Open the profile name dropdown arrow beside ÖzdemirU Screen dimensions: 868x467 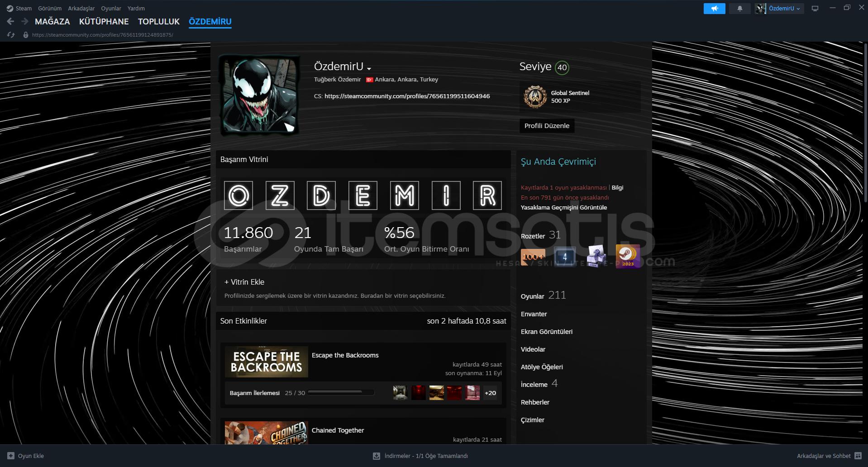(369, 68)
